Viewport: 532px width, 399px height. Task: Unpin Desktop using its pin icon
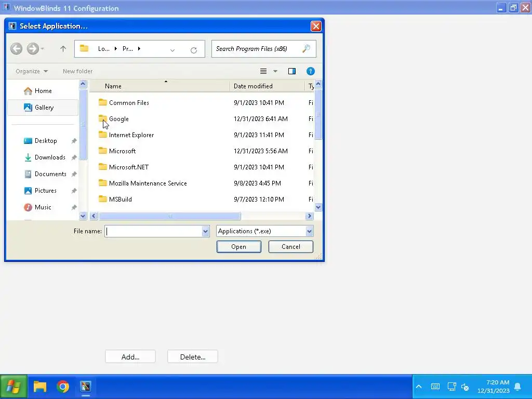[74, 141]
